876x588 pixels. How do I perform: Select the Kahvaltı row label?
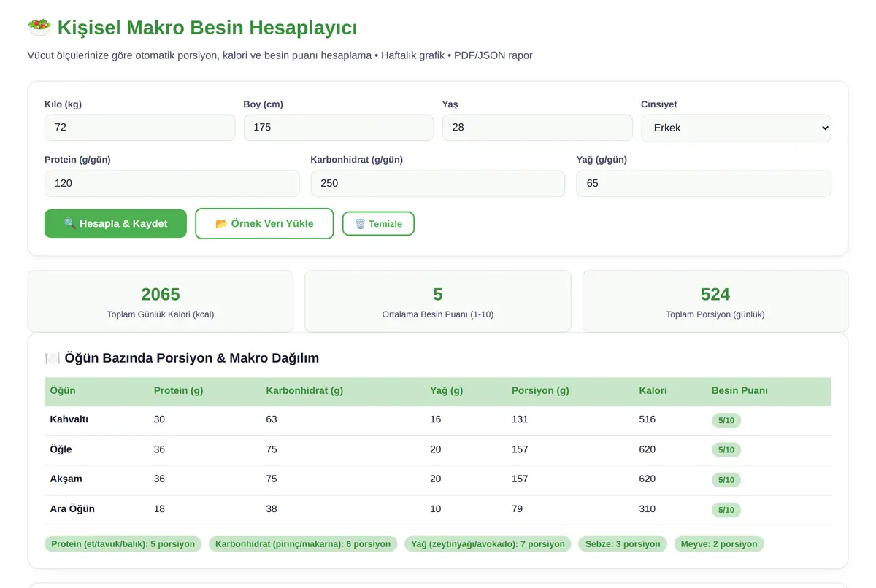click(x=69, y=419)
